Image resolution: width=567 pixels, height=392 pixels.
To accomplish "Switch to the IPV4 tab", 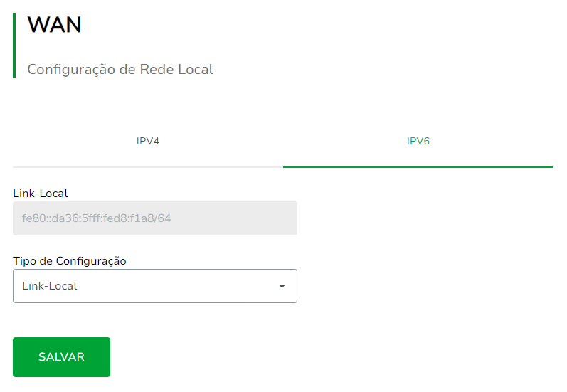I will pos(148,141).
